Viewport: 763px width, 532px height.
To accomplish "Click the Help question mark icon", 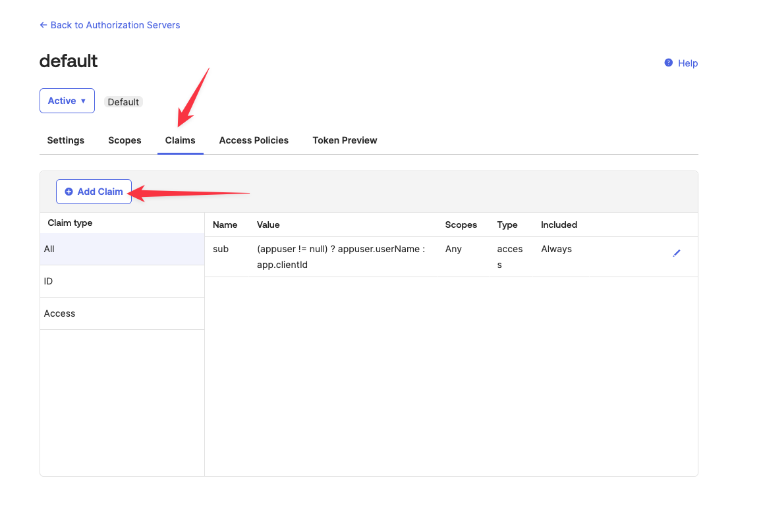I will coord(668,63).
